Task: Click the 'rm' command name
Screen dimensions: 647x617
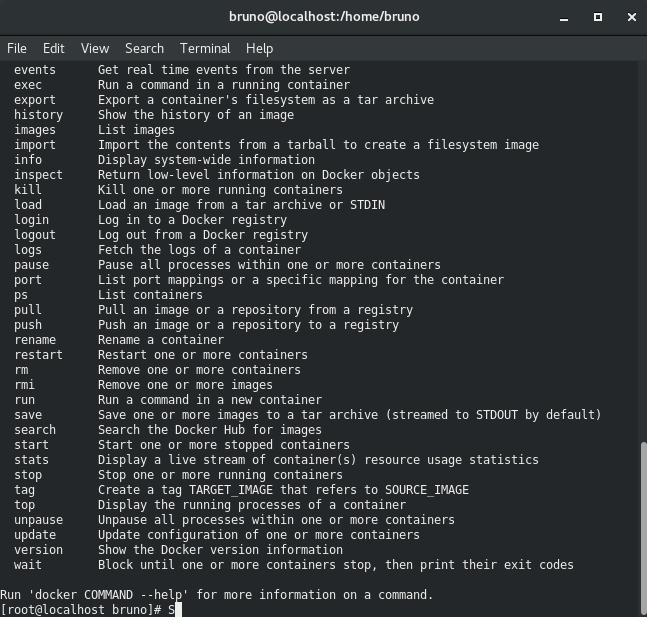Action: (x=21, y=370)
